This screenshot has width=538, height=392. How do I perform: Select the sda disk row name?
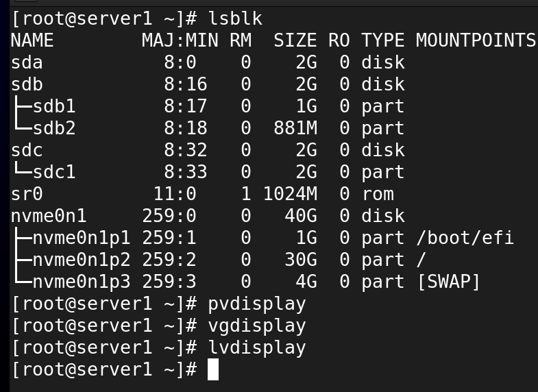pyautogui.click(x=27, y=62)
